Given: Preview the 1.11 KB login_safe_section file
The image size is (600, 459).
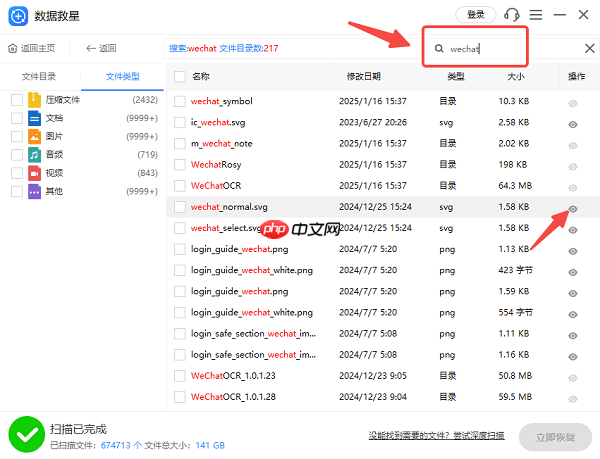Looking at the screenshot, I should click(573, 336).
